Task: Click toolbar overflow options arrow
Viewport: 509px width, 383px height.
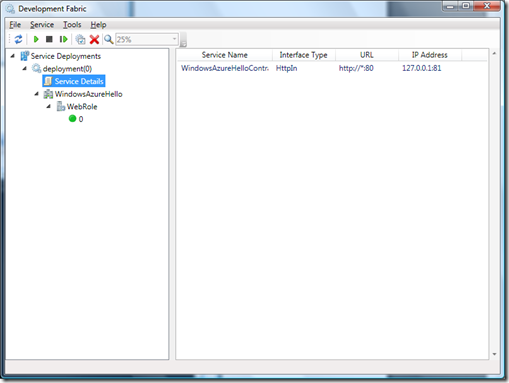Action: (x=183, y=40)
